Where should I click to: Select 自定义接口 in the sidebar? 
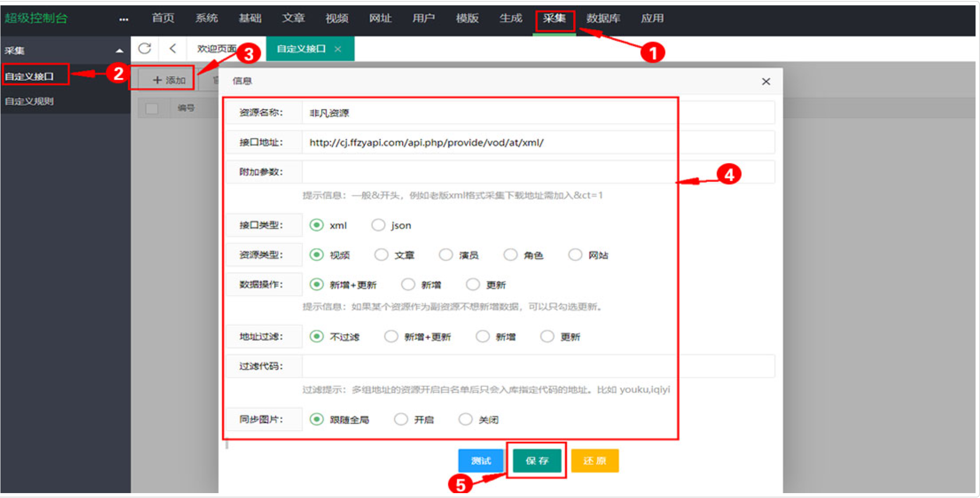tap(29, 76)
